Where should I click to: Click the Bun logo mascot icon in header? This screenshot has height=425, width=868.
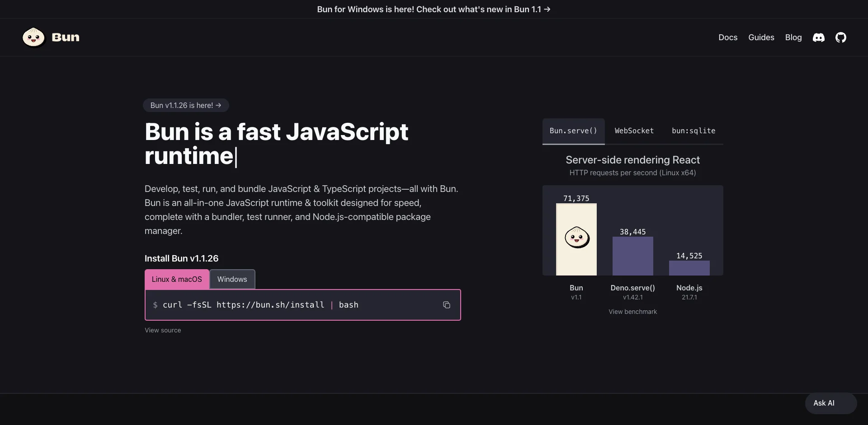pos(33,37)
